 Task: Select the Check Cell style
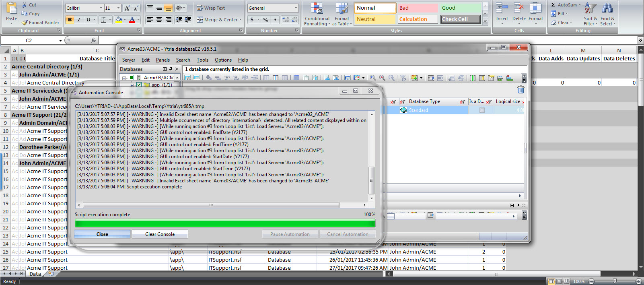pyautogui.click(x=460, y=19)
